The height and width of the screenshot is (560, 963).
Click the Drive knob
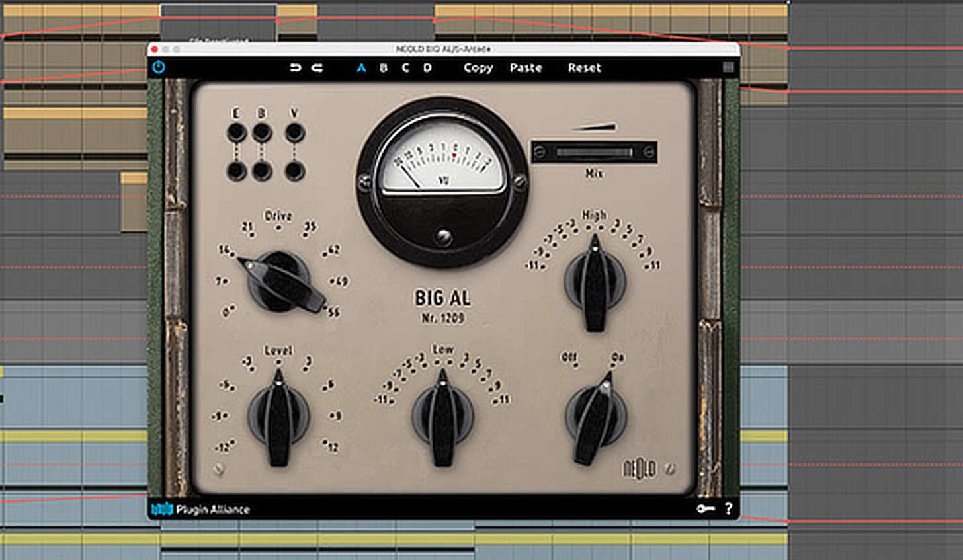(280, 282)
